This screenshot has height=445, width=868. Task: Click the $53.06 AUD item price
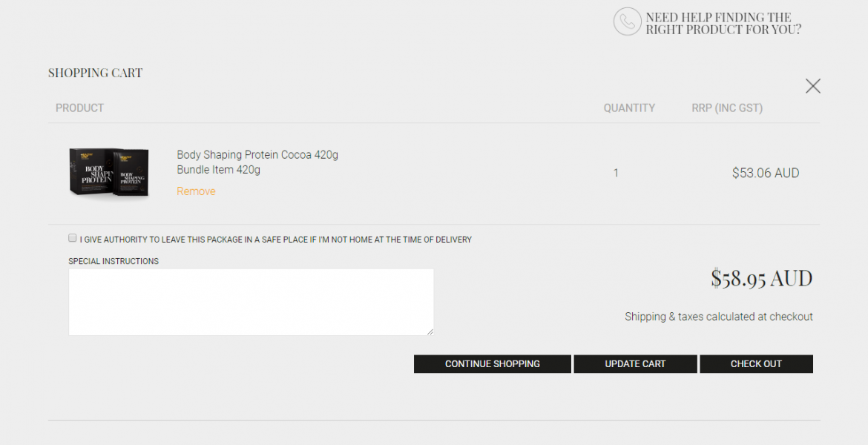pos(765,174)
